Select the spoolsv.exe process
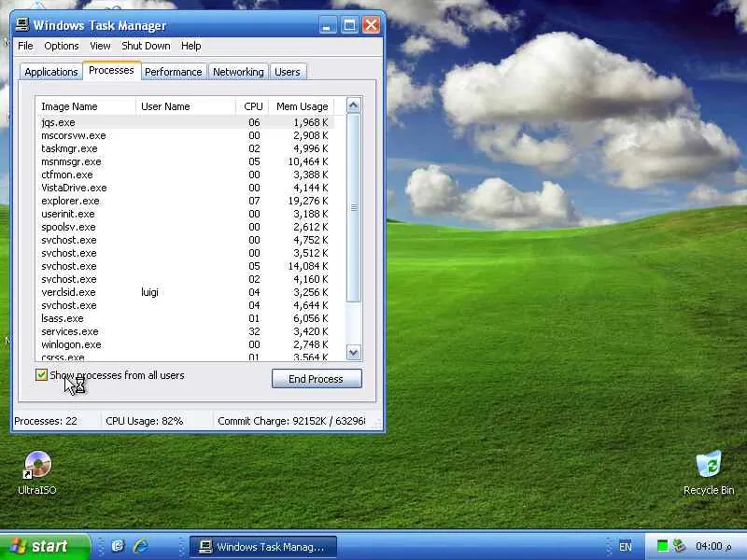The width and height of the screenshot is (747, 560). [x=185, y=227]
